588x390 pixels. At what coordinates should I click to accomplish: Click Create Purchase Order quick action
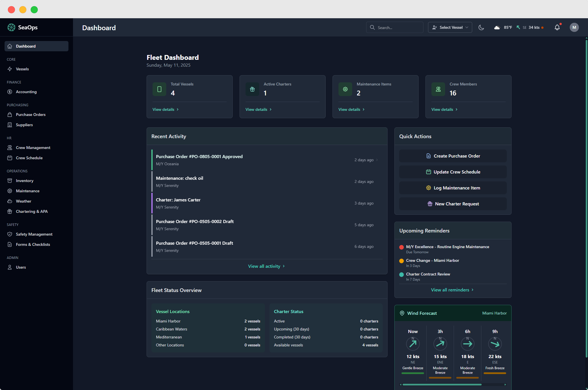point(453,156)
